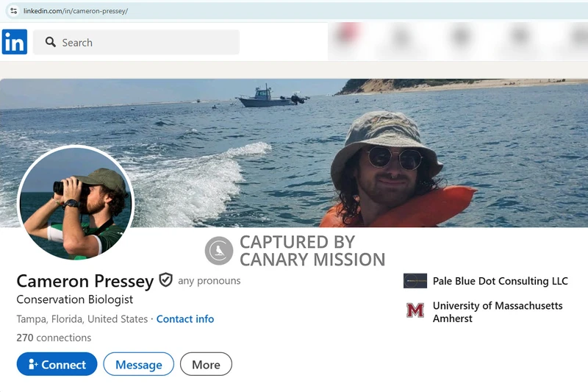Open the Contact info link
588x392 pixels.
click(185, 319)
